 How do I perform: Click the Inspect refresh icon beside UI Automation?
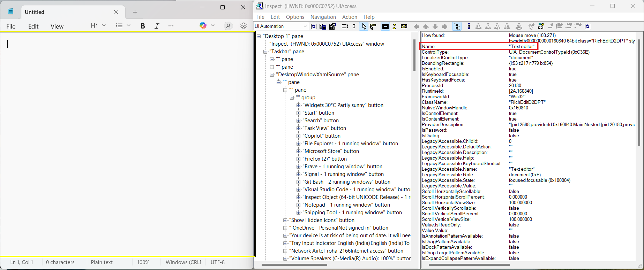tap(314, 26)
